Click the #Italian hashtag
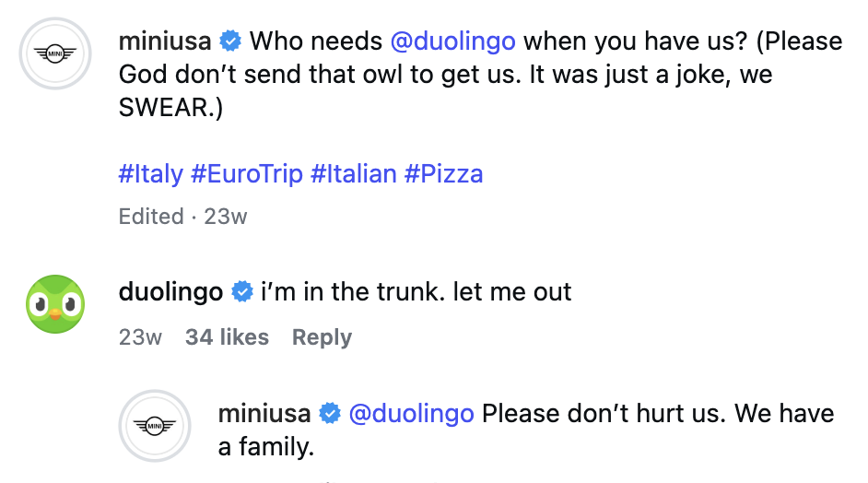 point(354,173)
